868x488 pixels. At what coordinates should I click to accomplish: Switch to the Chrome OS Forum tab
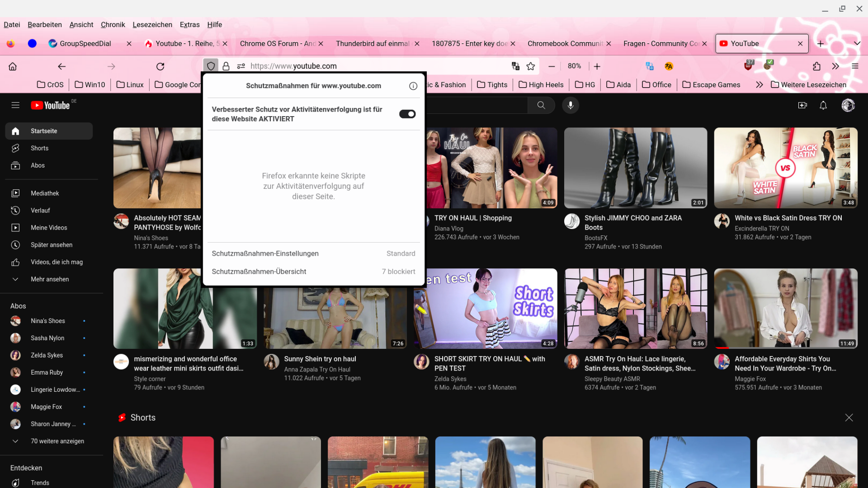click(x=278, y=43)
